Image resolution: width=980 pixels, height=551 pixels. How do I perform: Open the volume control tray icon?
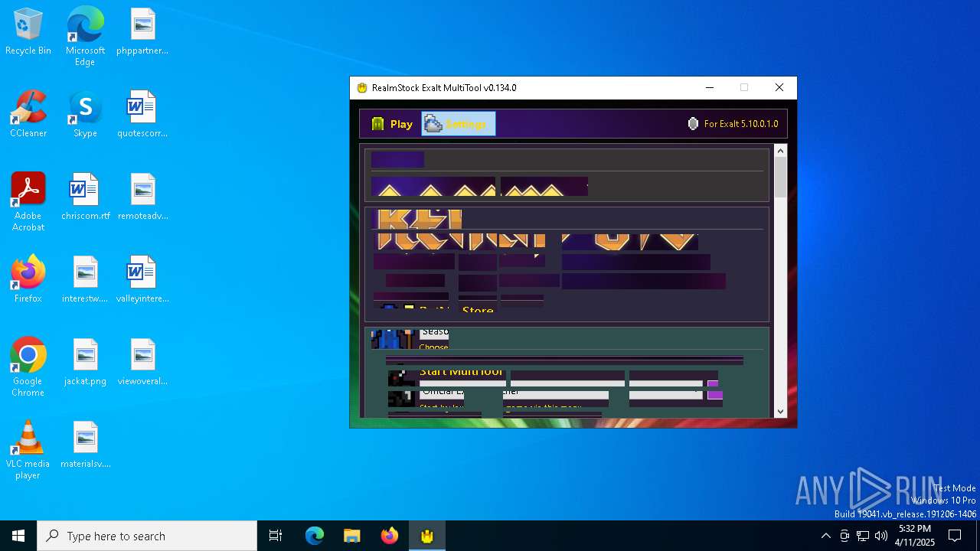click(881, 536)
